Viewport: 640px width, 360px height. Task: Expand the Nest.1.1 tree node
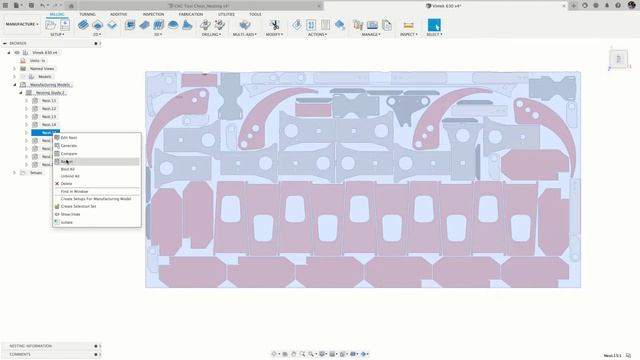pos(27,101)
